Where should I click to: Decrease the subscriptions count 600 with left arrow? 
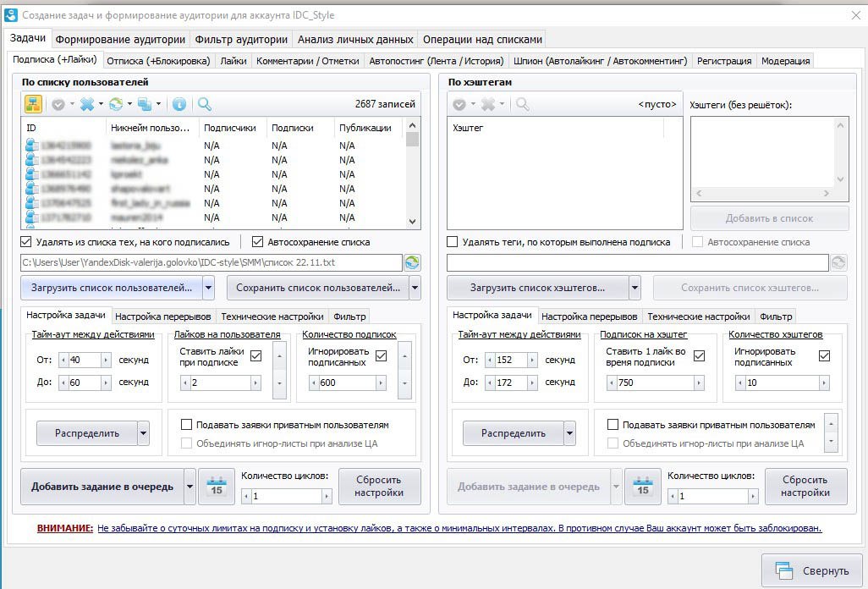[315, 383]
